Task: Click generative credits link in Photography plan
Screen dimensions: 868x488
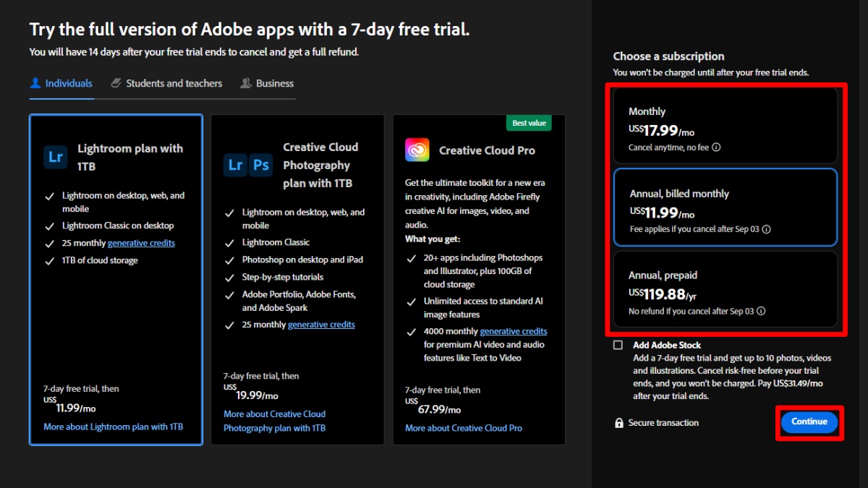Action: (321, 325)
